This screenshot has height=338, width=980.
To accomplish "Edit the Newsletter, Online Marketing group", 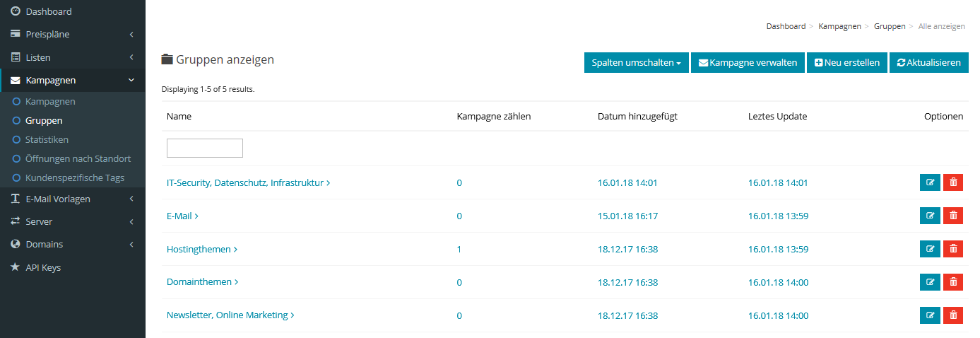I will pos(930,315).
